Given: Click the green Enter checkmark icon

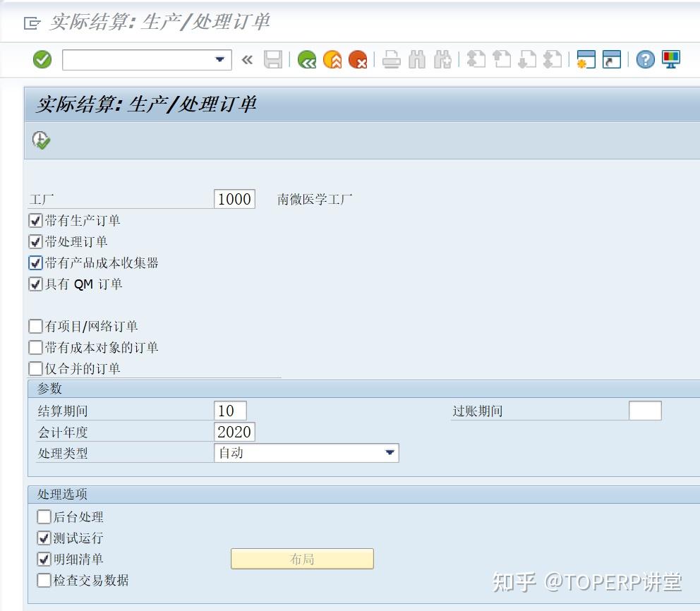Looking at the screenshot, I should tap(42, 59).
